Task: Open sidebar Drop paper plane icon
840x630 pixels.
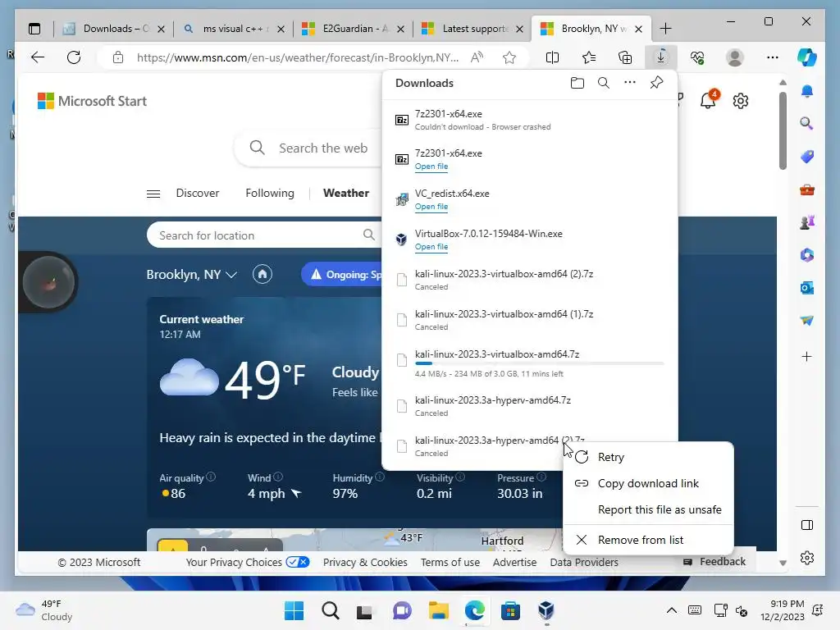Action: point(807,321)
